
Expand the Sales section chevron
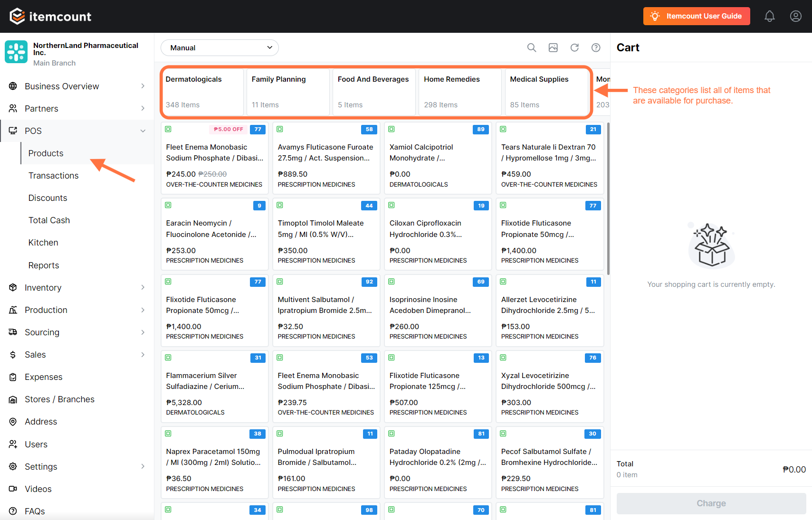(x=143, y=355)
